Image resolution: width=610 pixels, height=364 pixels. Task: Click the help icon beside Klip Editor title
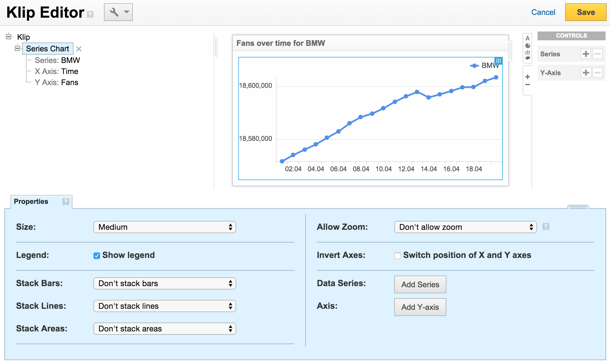(x=90, y=14)
